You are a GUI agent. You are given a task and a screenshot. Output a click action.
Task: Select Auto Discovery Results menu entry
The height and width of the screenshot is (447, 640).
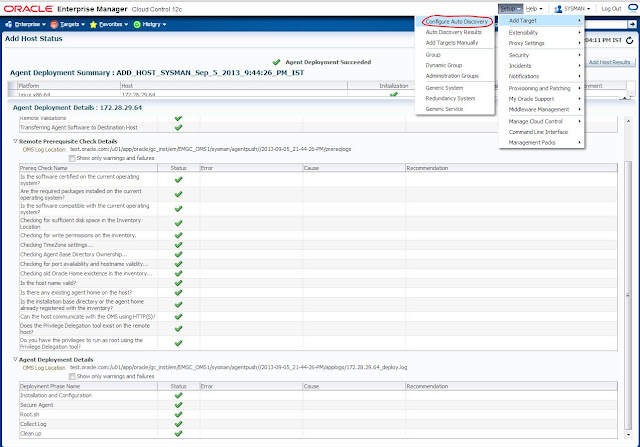(x=453, y=32)
